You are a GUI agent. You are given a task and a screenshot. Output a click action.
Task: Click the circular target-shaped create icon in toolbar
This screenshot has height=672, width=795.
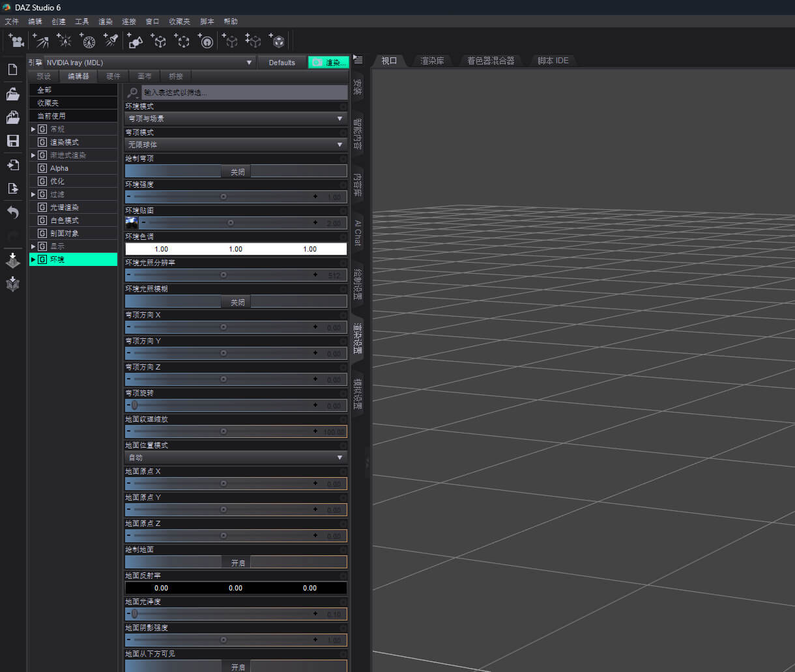click(205, 41)
